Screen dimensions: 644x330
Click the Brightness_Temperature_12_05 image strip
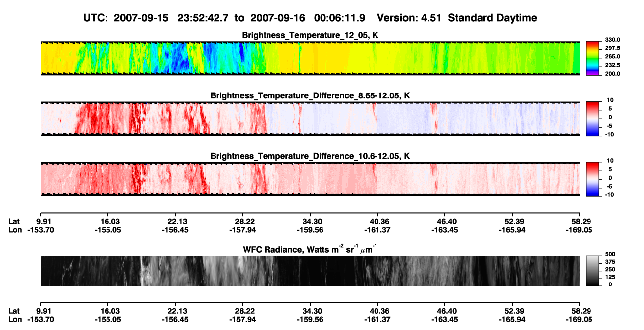click(x=310, y=58)
